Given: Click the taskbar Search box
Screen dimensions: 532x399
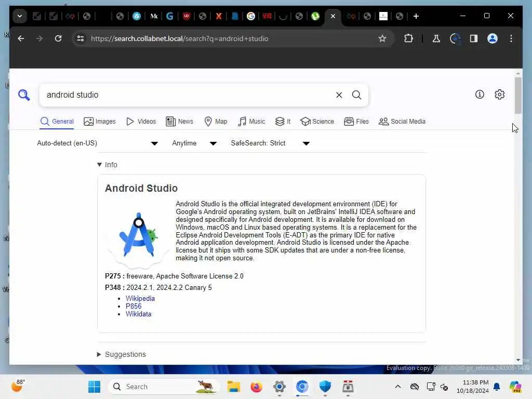Looking at the screenshot, I should tap(164, 387).
